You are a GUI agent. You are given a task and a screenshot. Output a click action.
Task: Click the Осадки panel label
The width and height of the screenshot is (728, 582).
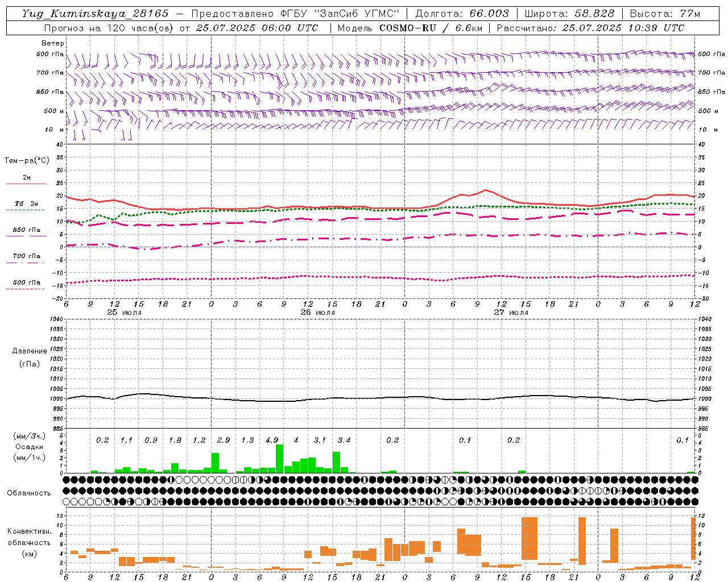pos(29,447)
